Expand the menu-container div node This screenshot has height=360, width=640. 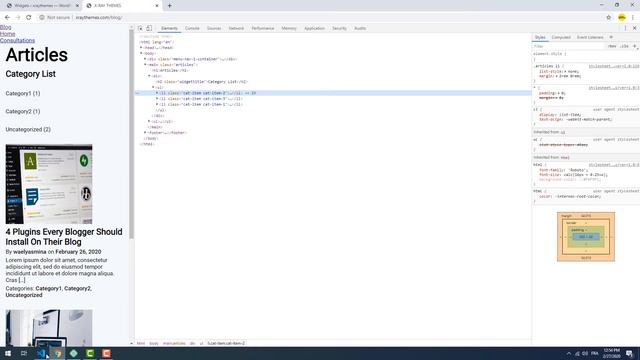pyautogui.click(x=145, y=59)
